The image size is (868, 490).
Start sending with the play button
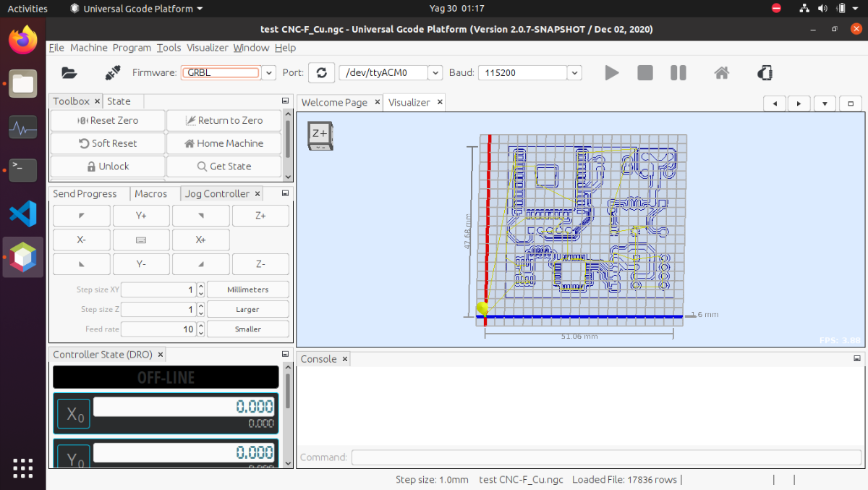[x=612, y=72]
